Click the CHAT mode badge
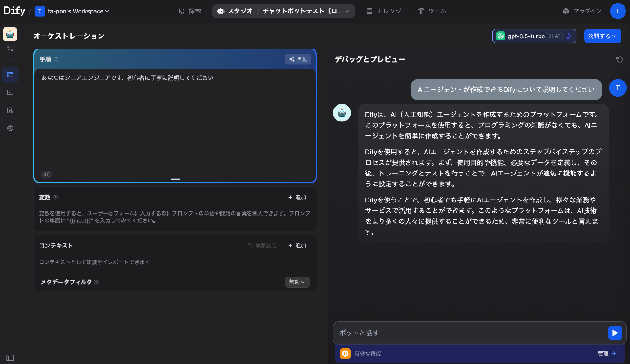The image size is (630, 364). pyautogui.click(x=554, y=36)
